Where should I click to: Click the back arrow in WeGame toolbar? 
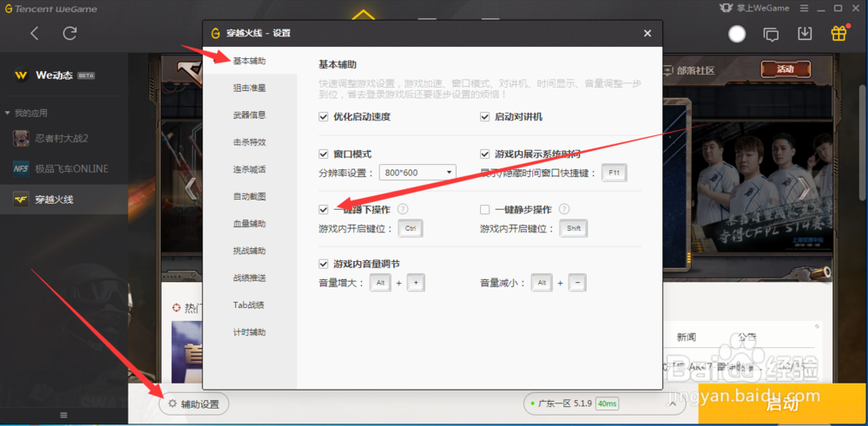(x=35, y=33)
